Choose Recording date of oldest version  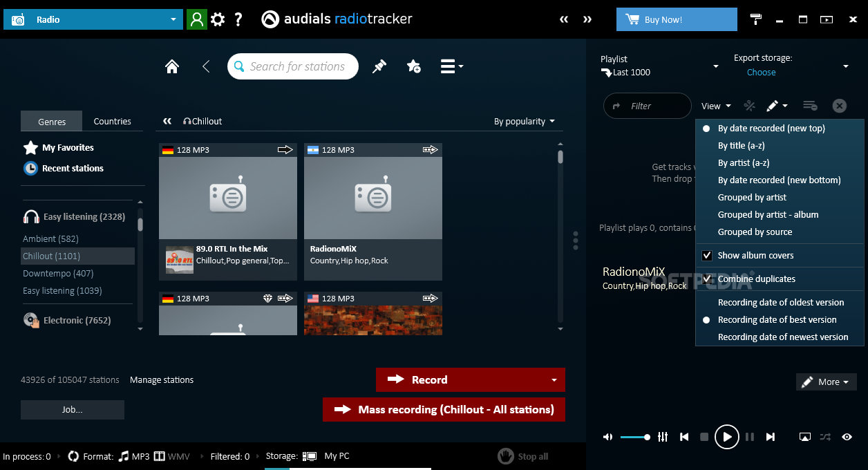point(780,303)
